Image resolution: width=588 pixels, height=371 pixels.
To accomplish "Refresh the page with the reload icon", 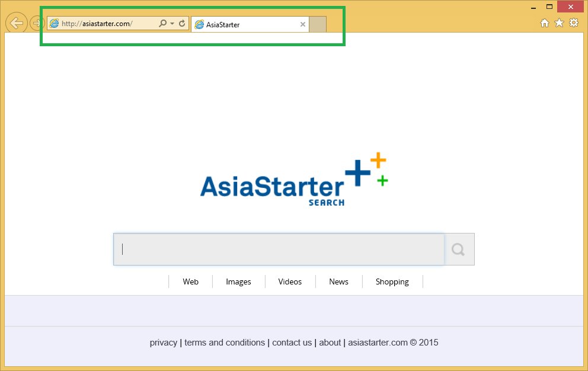I will click(182, 23).
